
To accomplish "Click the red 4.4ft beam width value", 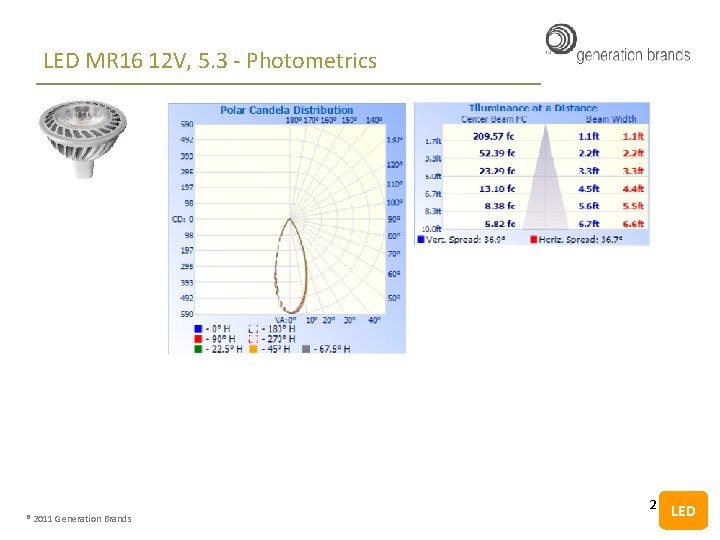I will pyautogui.click(x=633, y=189).
